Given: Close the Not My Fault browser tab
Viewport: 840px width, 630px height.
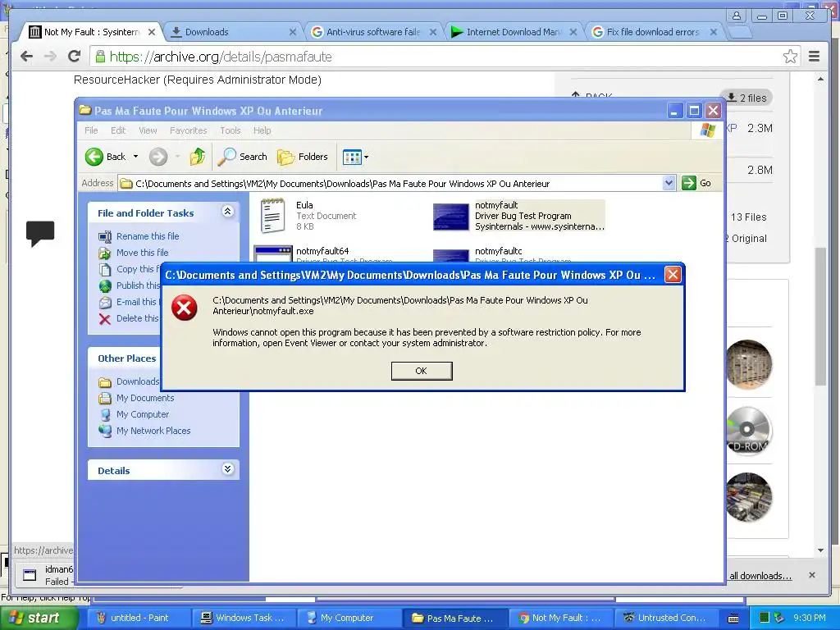Looking at the screenshot, I should pos(152,32).
